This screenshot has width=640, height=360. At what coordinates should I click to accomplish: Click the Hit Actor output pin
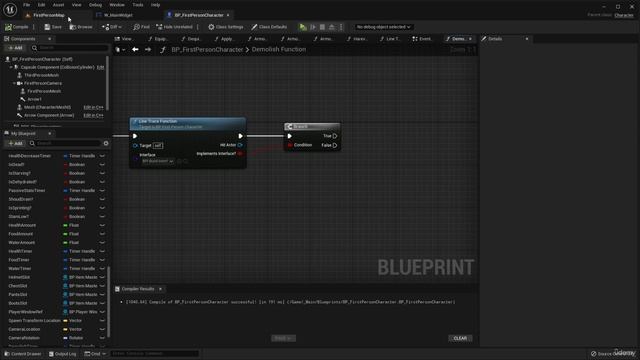pyautogui.click(x=240, y=145)
